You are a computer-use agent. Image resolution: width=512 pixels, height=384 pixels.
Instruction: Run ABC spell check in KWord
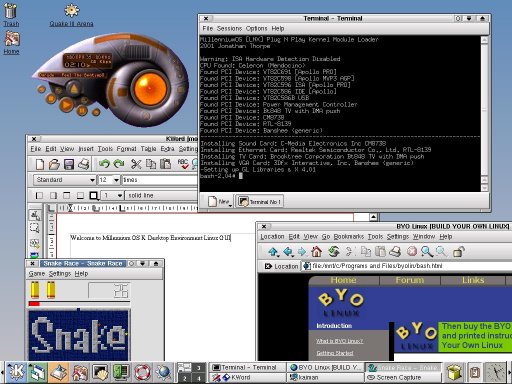pyautogui.click(x=183, y=164)
